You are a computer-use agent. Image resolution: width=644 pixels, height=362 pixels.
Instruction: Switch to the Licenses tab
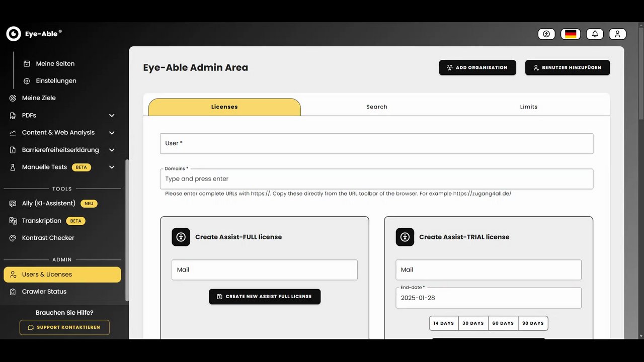coord(224,107)
